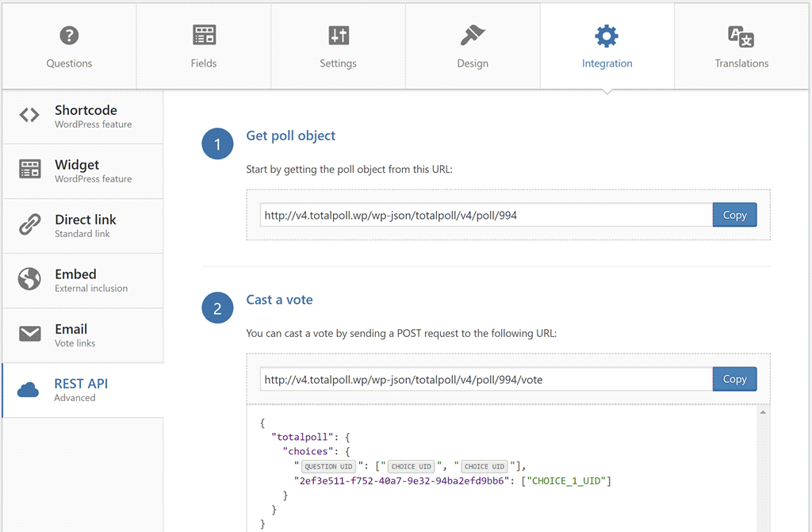Screen dimensions: 812x532
Task: Click the "Cast a vote" heading
Action: pos(279,300)
